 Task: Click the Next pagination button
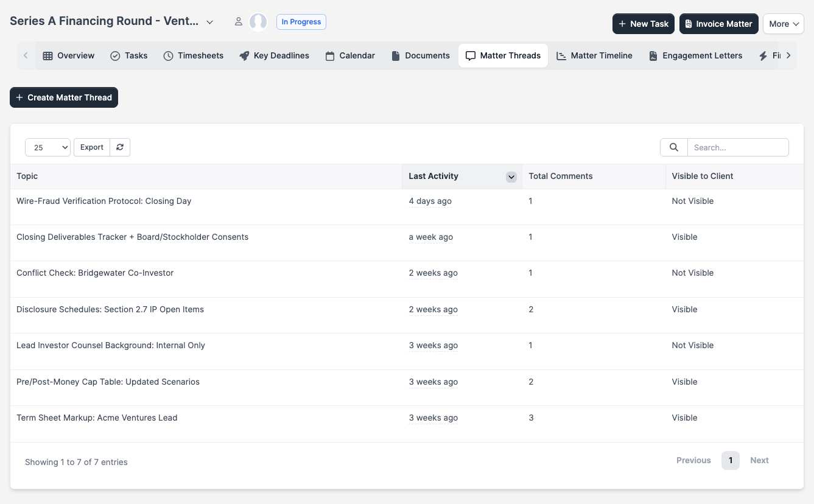click(759, 460)
